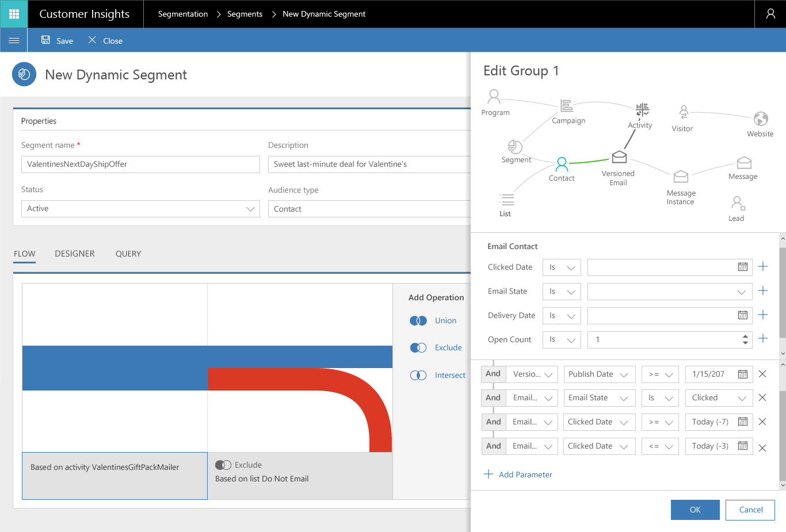Image resolution: width=786 pixels, height=532 pixels.
Task: Open the Publish Date field dropdown
Action: (x=599, y=374)
